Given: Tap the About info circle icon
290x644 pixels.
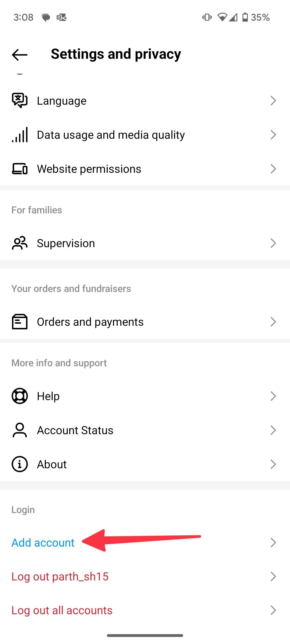Looking at the screenshot, I should click(20, 464).
